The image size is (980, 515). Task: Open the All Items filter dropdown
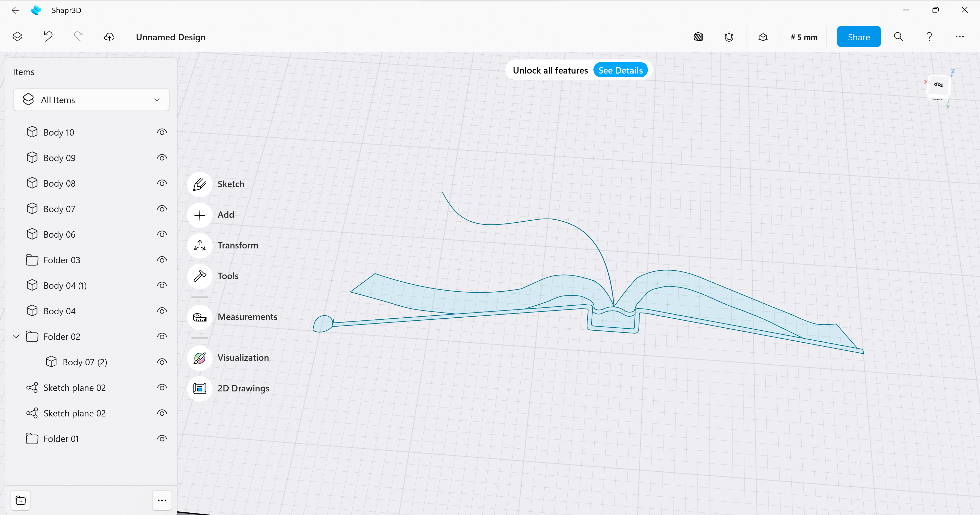(x=91, y=100)
